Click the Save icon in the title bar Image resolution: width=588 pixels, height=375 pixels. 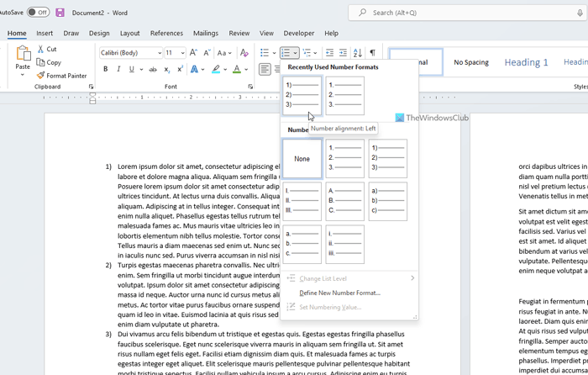coord(60,13)
